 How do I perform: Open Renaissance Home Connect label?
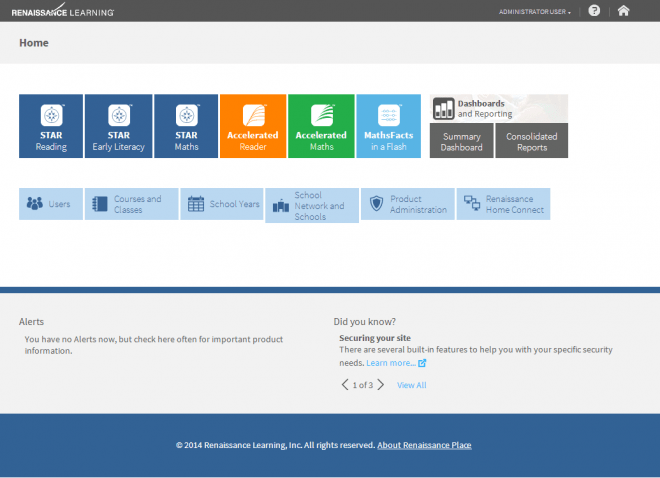click(x=515, y=204)
